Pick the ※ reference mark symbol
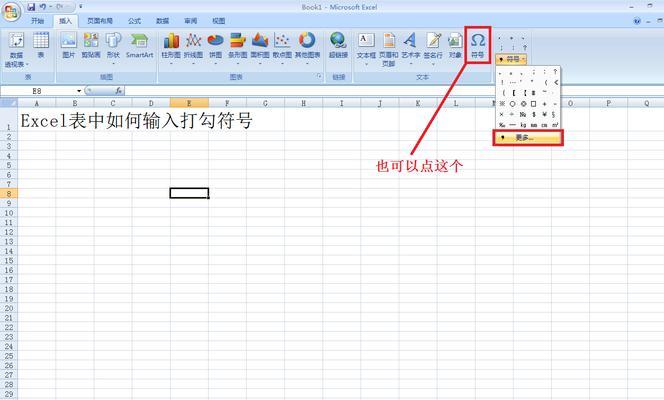This screenshot has height=400, width=664. pos(502,104)
